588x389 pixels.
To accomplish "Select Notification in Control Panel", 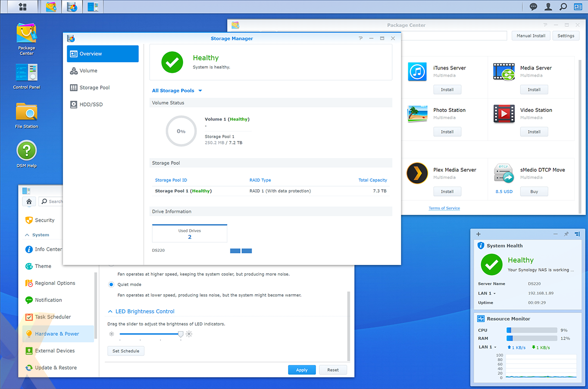I will pyautogui.click(x=58, y=300).
